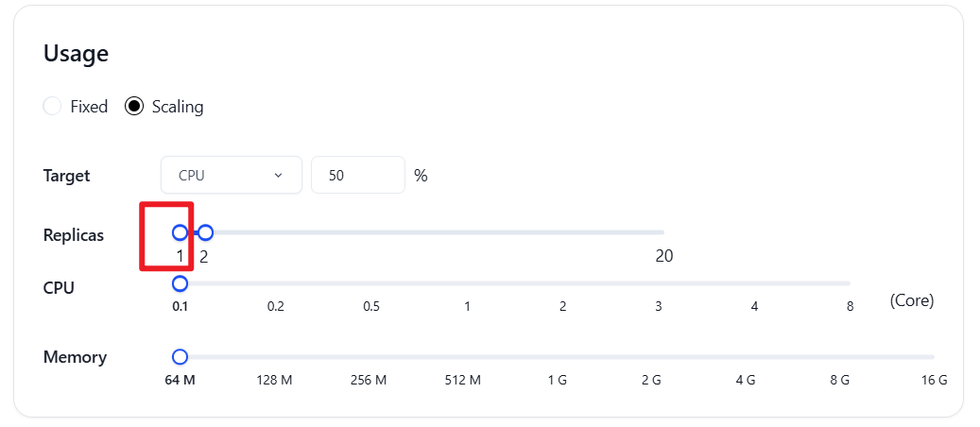Select the Scaling radio button
Image resolution: width=980 pixels, height=427 pixels.
pyautogui.click(x=134, y=107)
